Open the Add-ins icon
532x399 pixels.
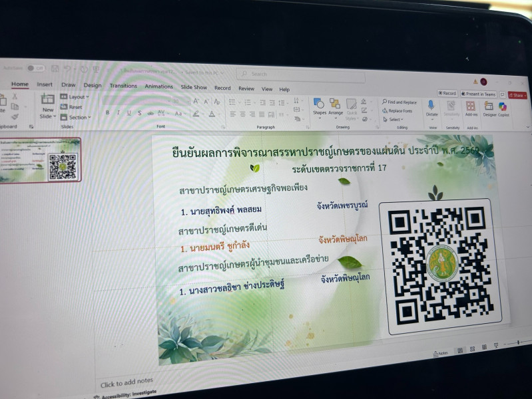pos(471,108)
